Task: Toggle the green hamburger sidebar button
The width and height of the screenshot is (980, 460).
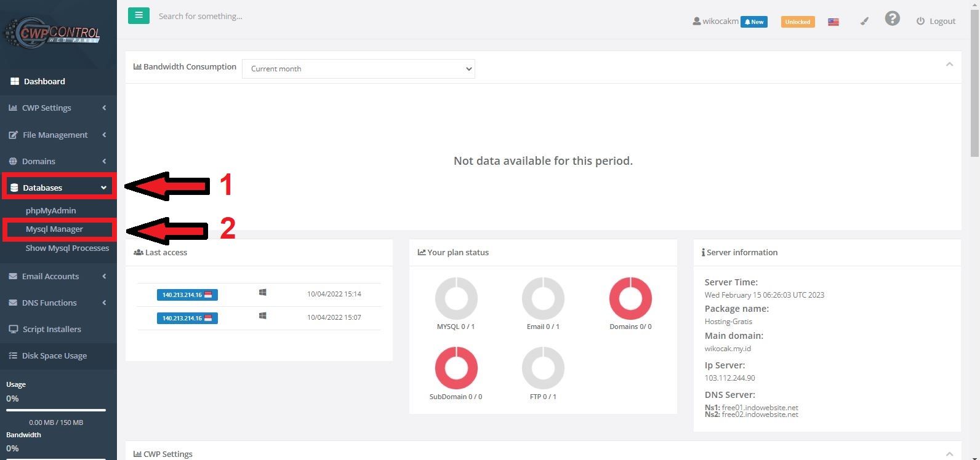Action: click(x=139, y=15)
